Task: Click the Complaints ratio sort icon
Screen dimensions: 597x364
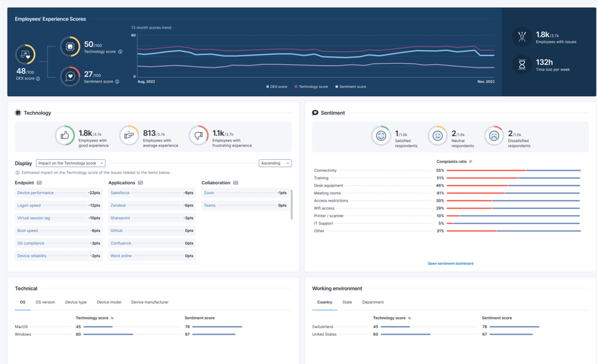Action: click(471, 161)
